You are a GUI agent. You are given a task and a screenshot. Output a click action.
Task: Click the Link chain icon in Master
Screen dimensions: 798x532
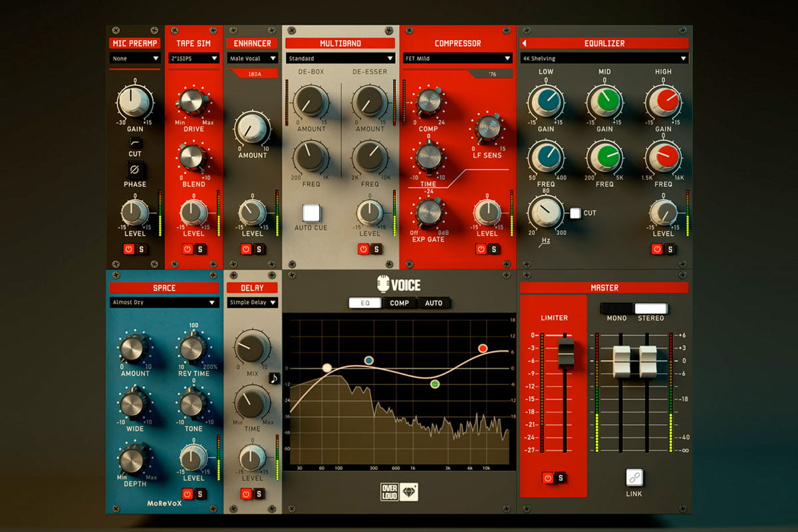[634, 477]
